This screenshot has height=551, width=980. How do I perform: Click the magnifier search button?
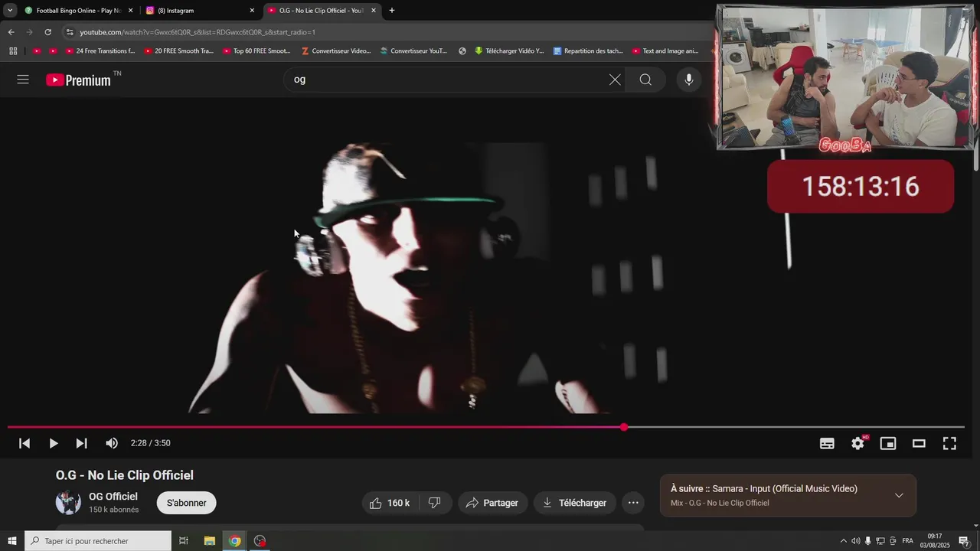(645, 80)
